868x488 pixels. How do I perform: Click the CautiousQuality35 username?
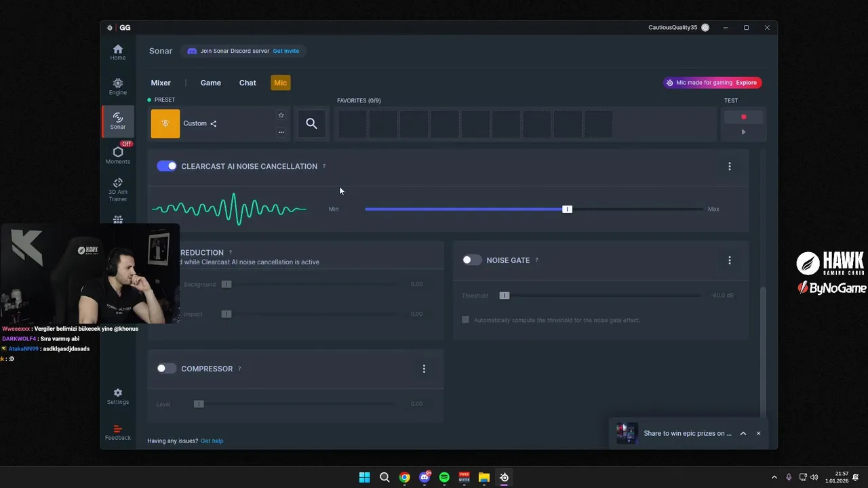click(673, 28)
